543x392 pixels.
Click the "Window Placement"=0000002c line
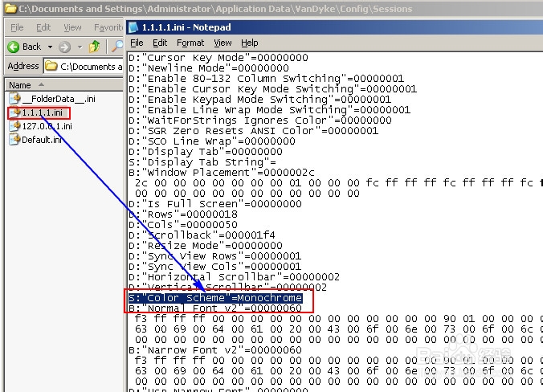coord(221,173)
